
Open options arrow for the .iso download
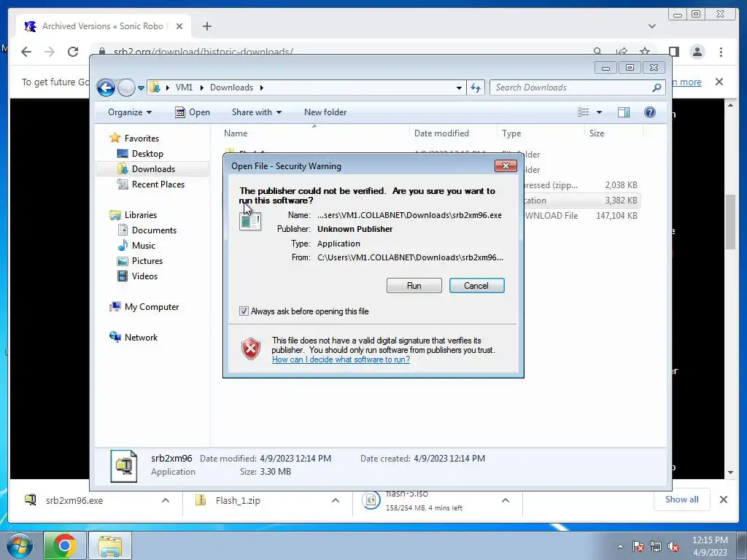click(x=506, y=500)
